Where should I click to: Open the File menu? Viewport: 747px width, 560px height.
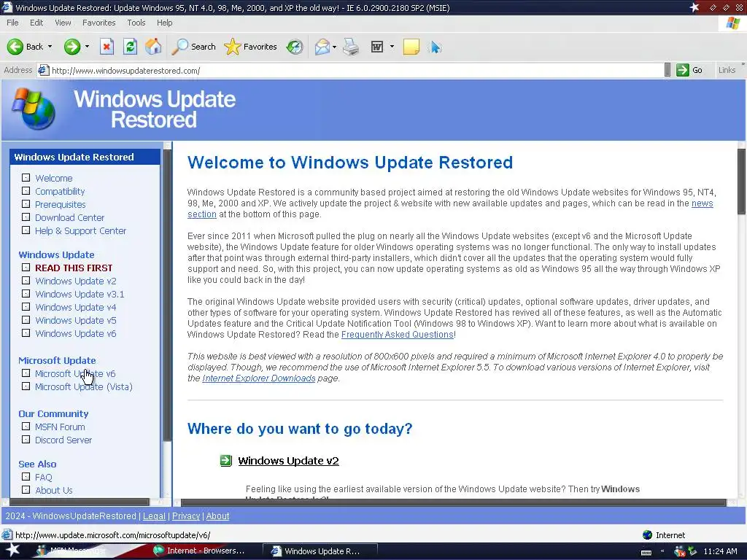click(x=13, y=23)
